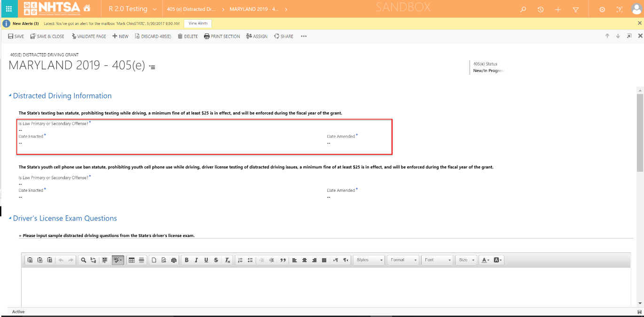Open the Font dropdown
Viewport: 644px width, 317px height.
438,260
